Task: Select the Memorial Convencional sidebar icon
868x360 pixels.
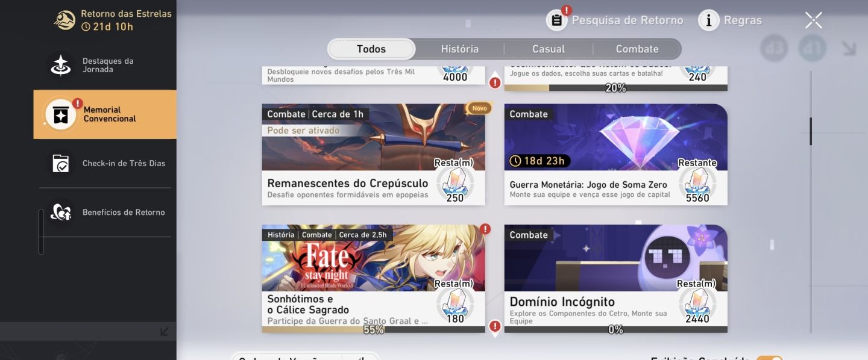Action: click(60, 114)
